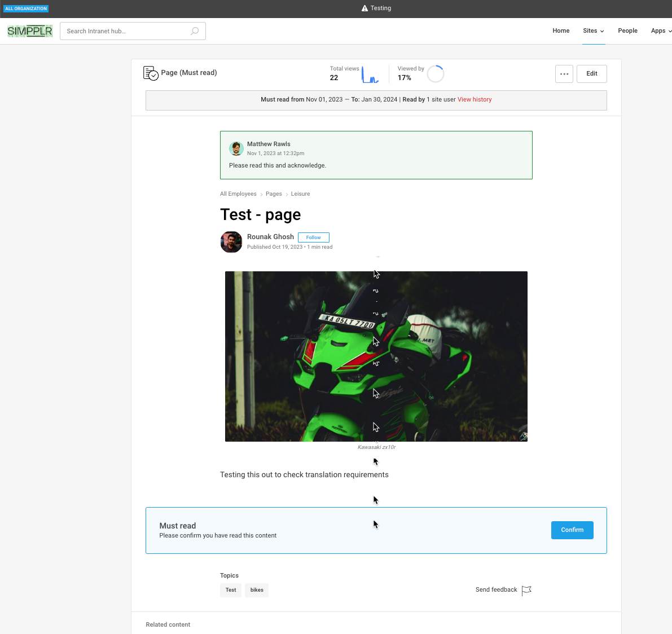
Task: Click the Simpplr logo
Action: pyautogui.click(x=30, y=31)
